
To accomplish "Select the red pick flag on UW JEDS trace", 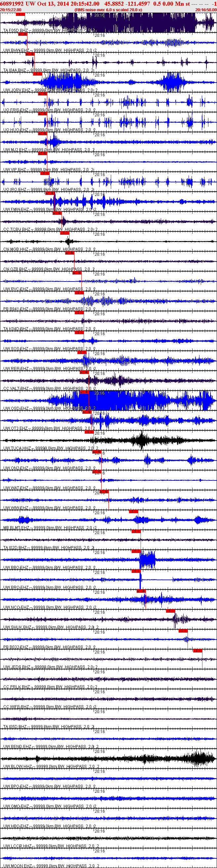I will tap(197, 651).
